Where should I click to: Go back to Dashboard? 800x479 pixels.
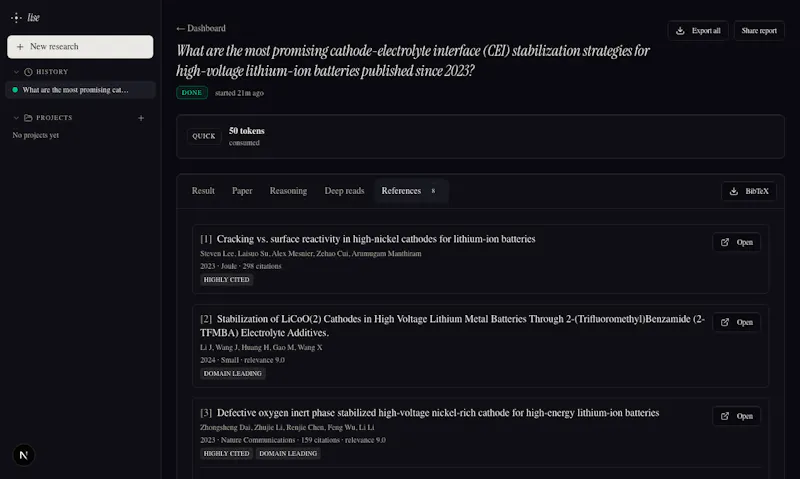pyautogui.click(x=201, y=29)
